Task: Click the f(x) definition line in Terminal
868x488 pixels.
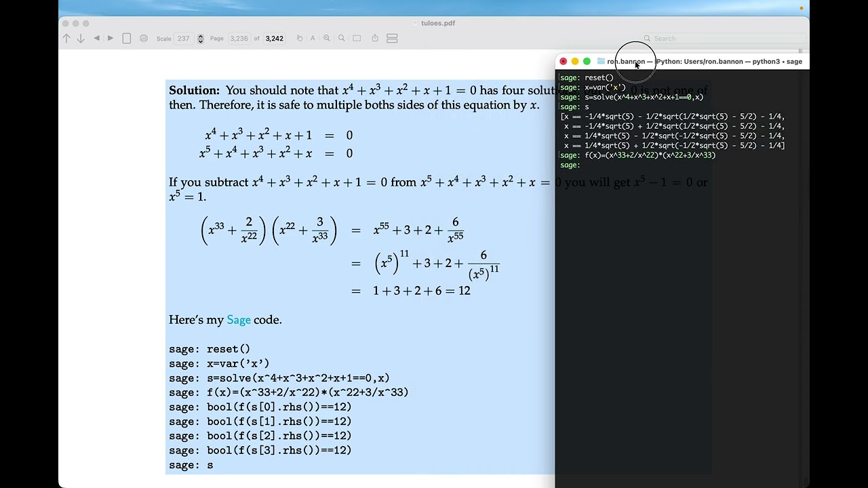Action: pos(638,155)
